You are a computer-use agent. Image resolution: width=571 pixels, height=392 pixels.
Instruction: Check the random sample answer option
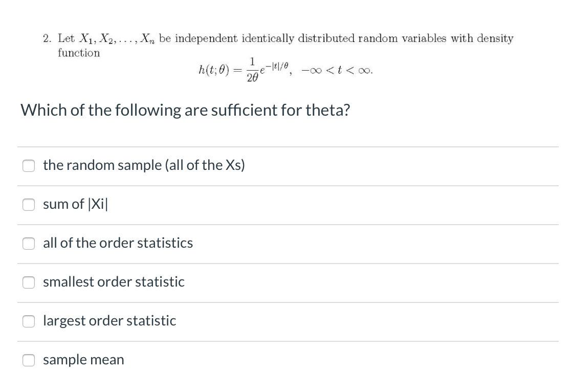(x=29, y=166)
